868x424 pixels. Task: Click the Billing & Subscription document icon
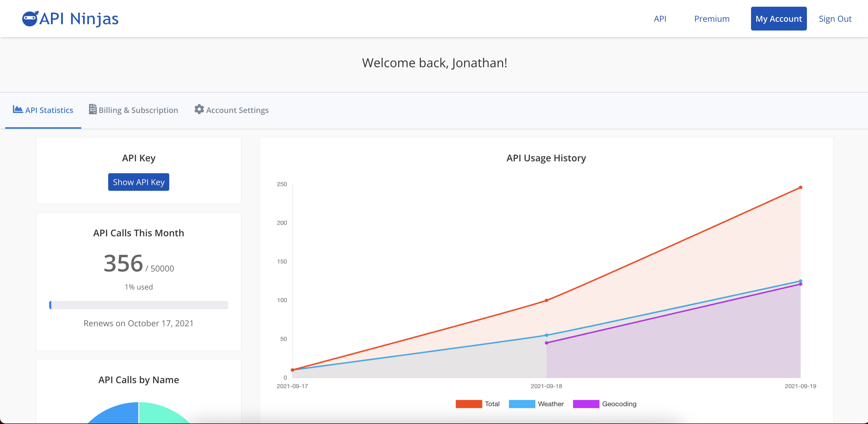point(93,109)
